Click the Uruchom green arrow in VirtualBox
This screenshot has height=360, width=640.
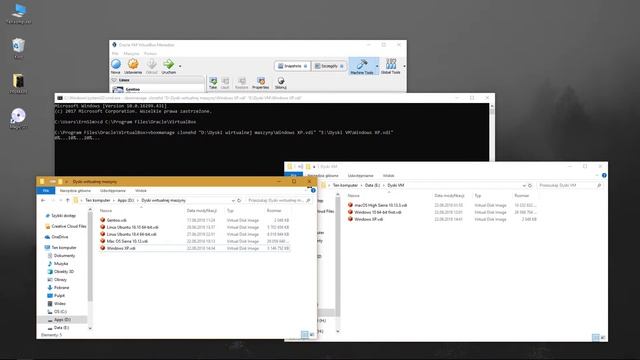[168, 64]
